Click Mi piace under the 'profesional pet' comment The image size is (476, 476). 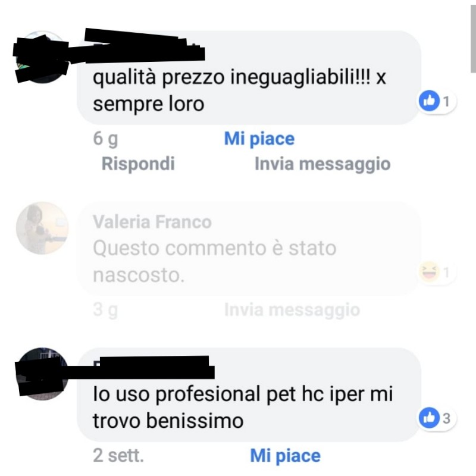point(286,456)
